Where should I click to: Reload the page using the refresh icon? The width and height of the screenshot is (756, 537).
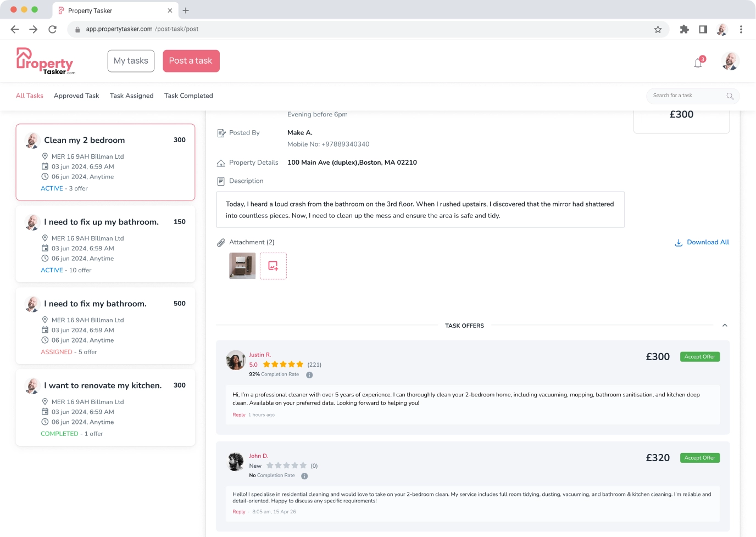pyautogui.click(x=52, y=30)
